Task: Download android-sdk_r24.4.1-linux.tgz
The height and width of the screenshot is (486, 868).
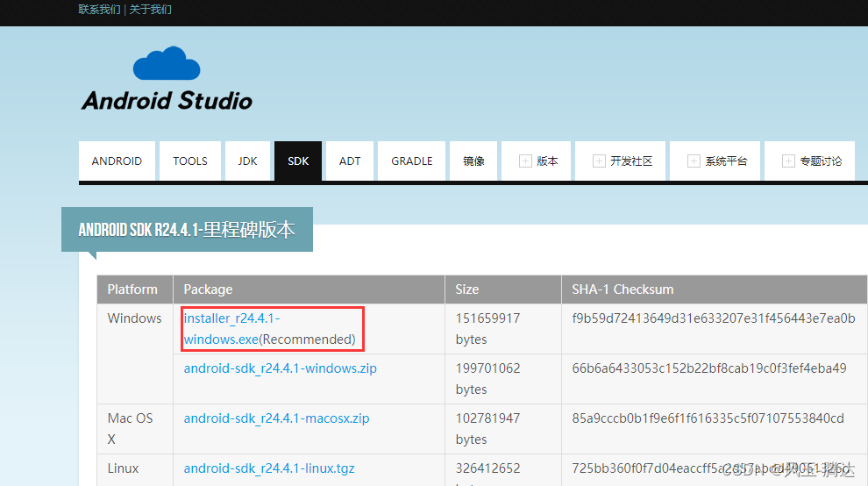Action: click(x=269, y=468)
